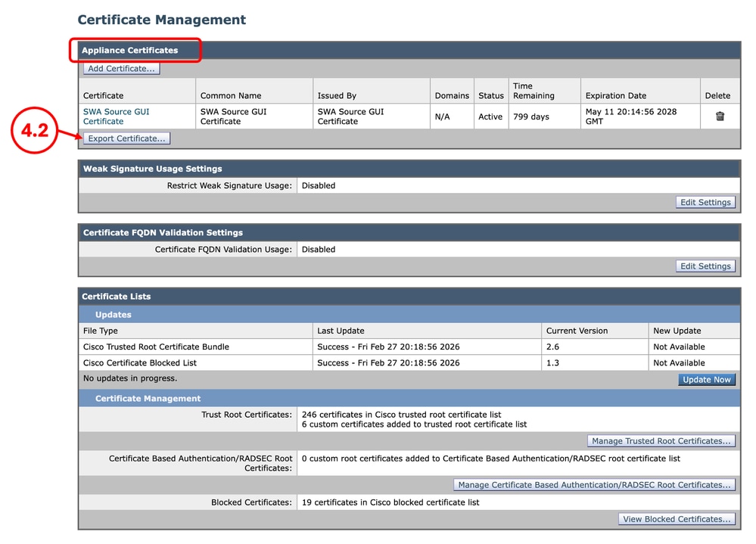This screenshot has height=544, width=756.
Task: Click Update Now for certificate list updates
Action: pos(707,379)
